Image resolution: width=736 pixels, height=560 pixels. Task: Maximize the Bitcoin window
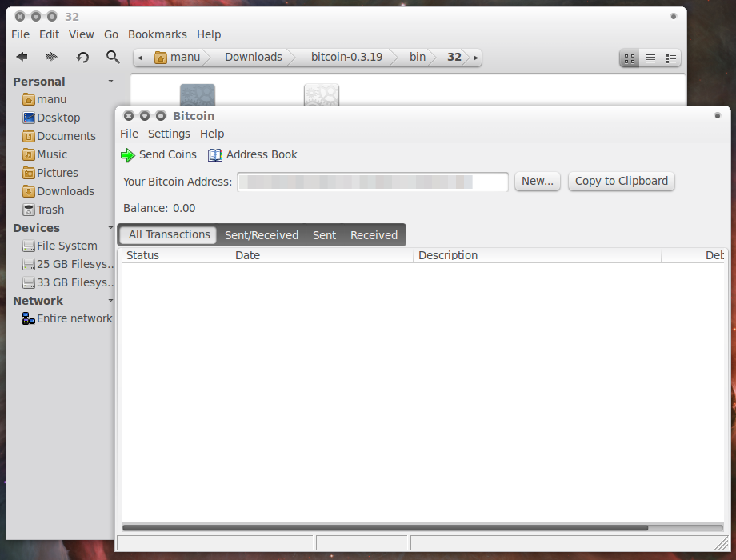click(x=161, y=115)
